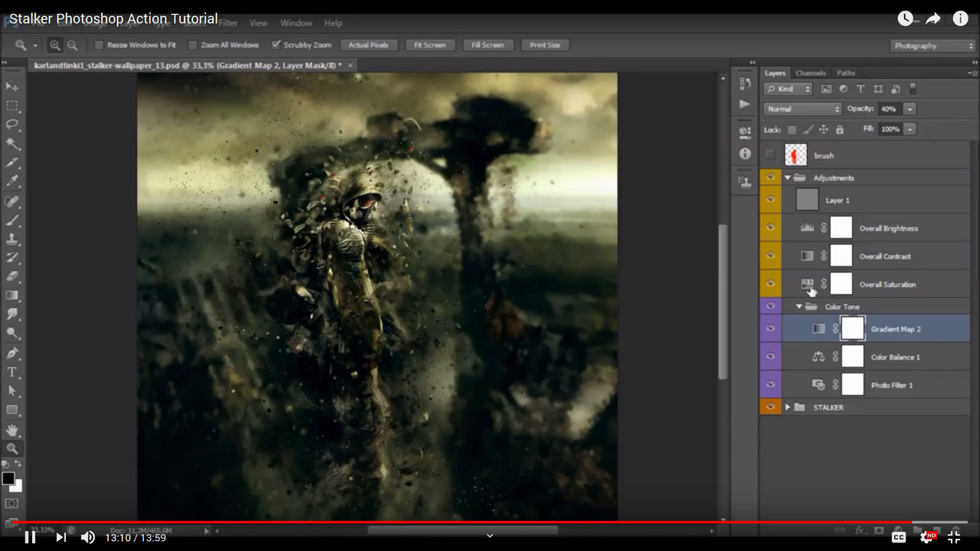Select the Pen tool
The width and height of the screenshot is (980, 551).
(x=12, y=353)
